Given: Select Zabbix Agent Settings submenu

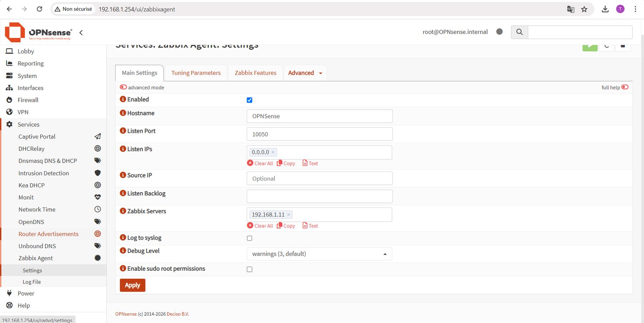Looking at the screenshot, I should (x=32, y=270).
